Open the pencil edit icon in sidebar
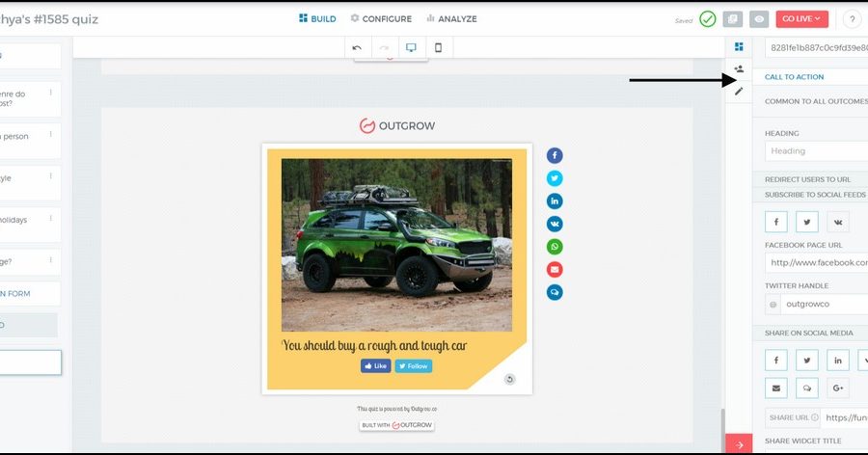Screen dimensions: 868x455 (739, 92)
